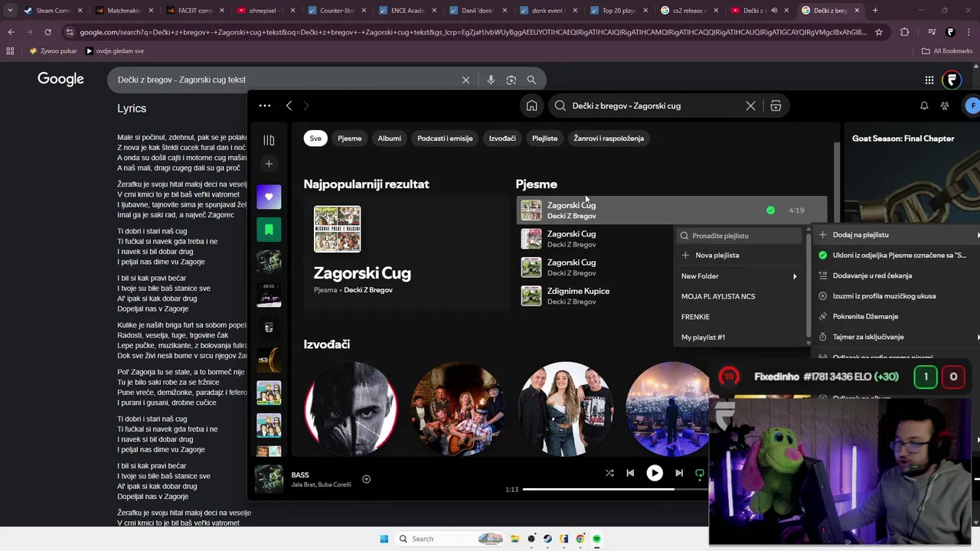Choose FRENKIE playlist entry

(740, 317)
